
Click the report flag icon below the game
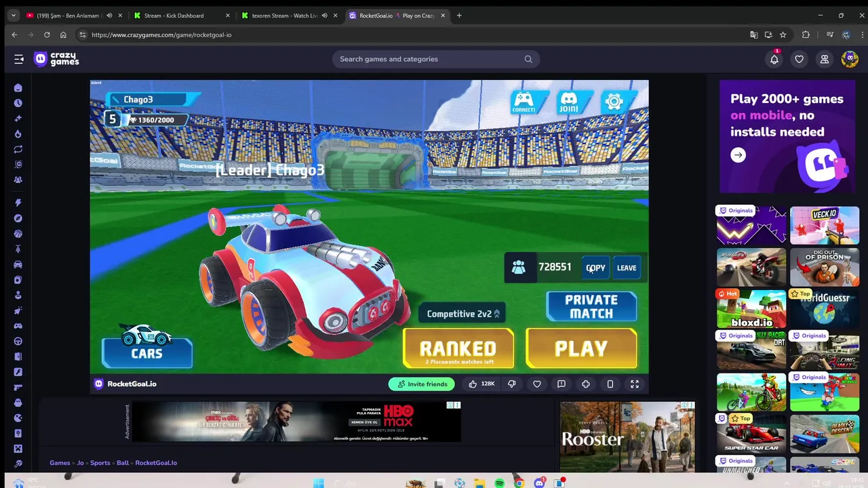click(x=561, y=384)
